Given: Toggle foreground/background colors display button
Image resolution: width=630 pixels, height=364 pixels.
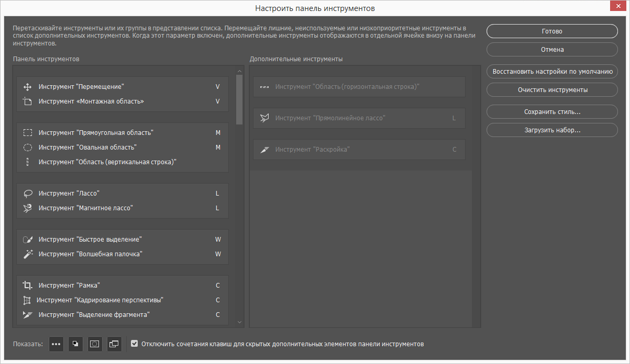Looking at the screenshot, I should 75,344.
